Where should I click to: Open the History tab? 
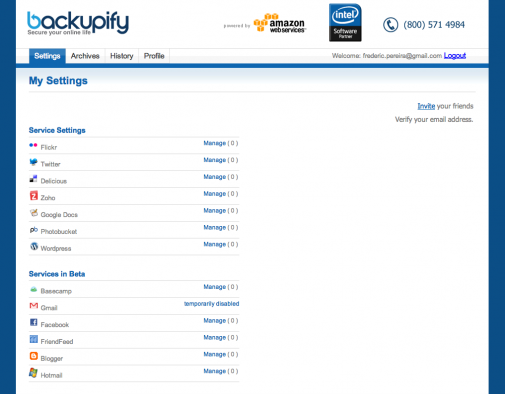click(x=122, y=56)
